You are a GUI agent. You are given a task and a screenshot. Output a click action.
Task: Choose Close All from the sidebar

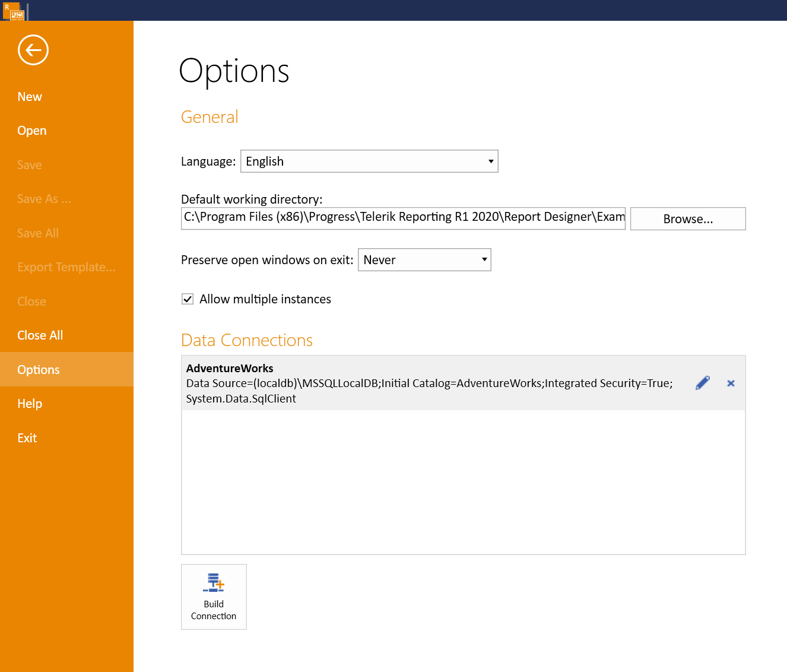40,335
